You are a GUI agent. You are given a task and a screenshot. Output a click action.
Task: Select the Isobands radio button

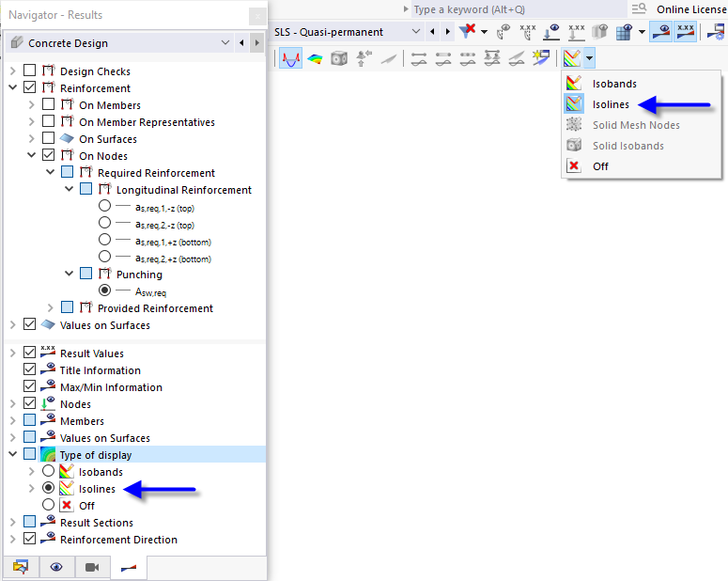[x=48, y=471]
